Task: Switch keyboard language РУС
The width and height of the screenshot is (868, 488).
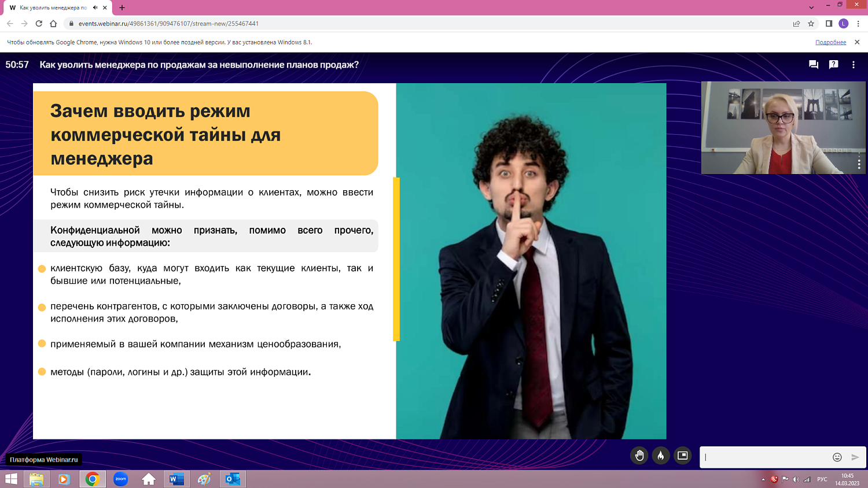Action: point(822,479)
